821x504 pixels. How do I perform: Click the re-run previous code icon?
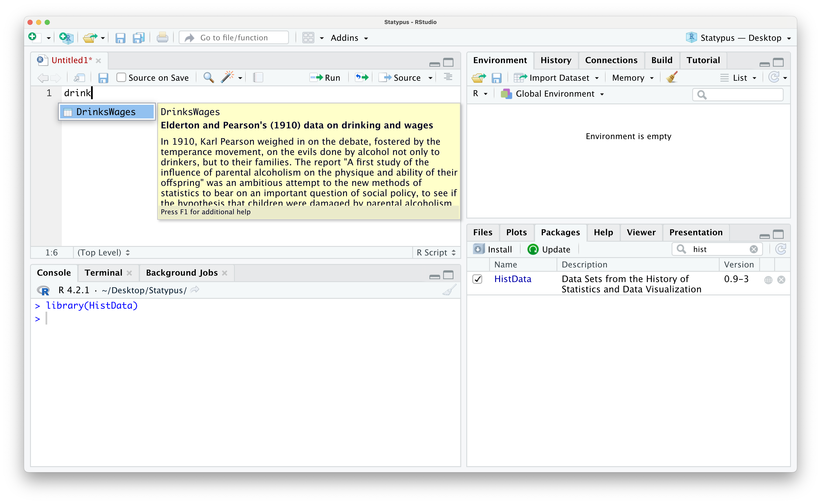click(x=362, y=78)
